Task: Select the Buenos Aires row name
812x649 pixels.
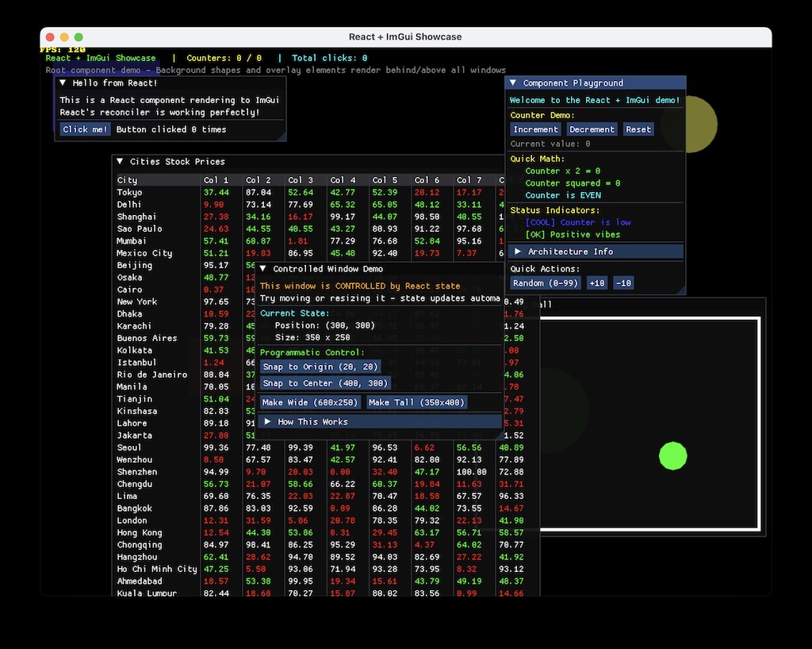Action: (x=147, y=338)
